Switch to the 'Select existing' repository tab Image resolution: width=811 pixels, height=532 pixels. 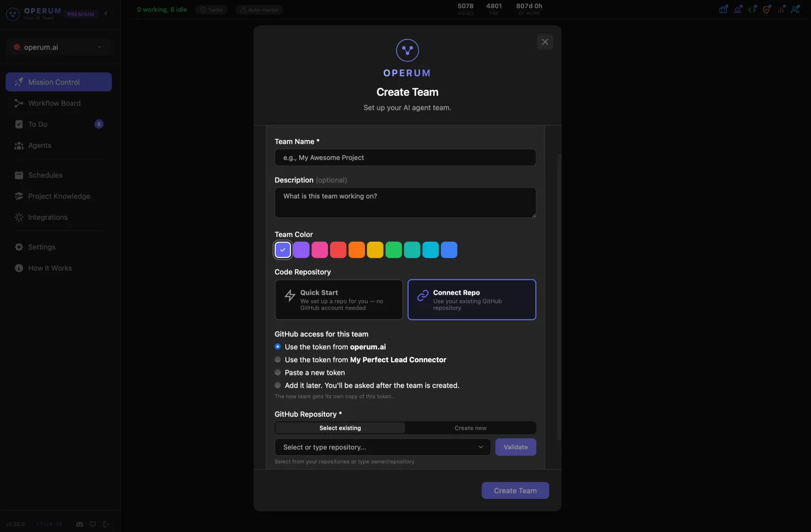coord(340,428)
